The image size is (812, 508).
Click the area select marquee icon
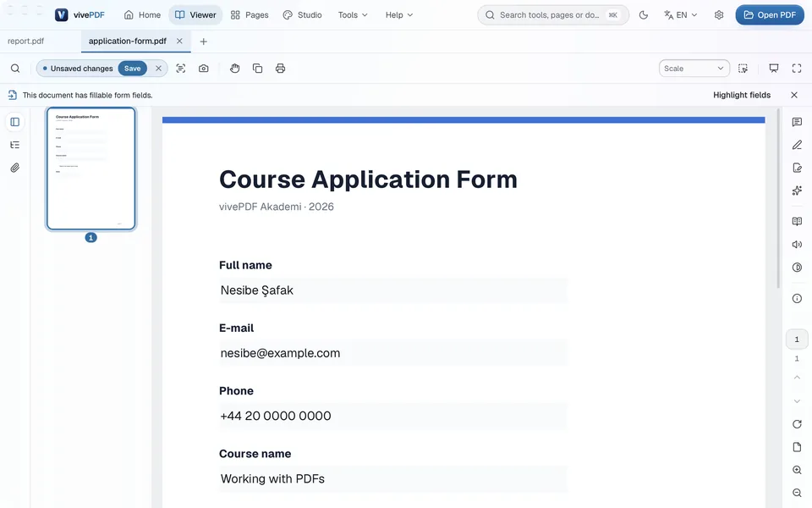click(743, 69)
